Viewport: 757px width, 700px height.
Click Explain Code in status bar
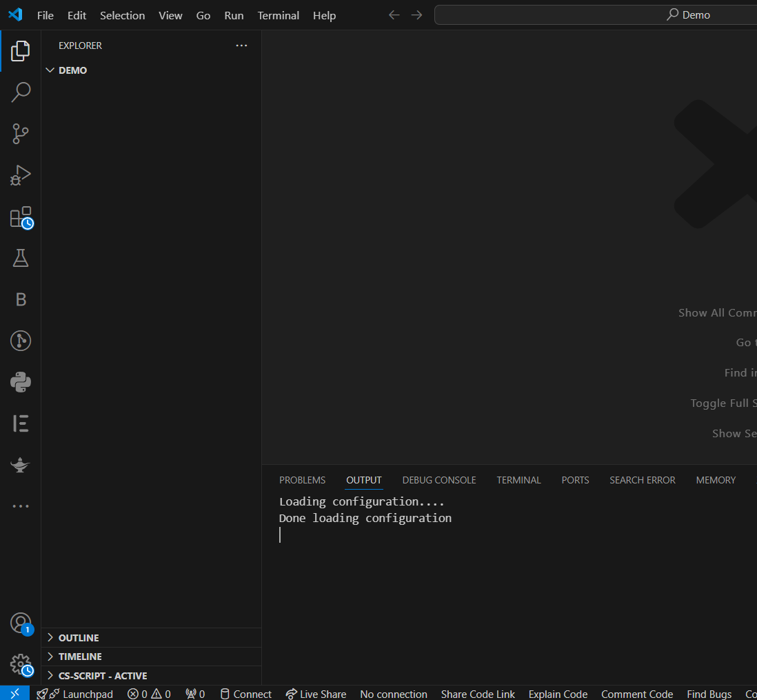coord(558,694)
